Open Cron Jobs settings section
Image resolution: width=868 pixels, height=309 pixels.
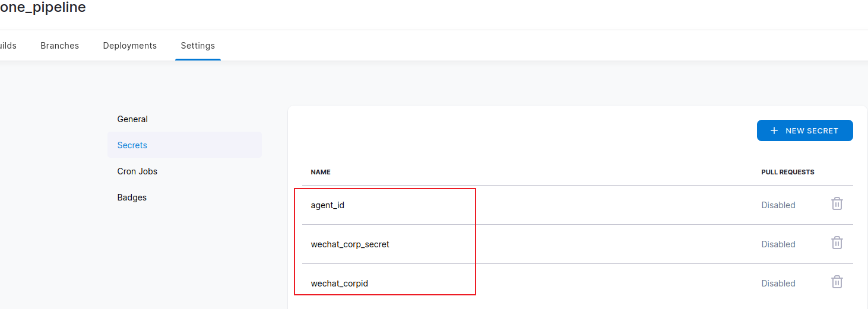(137, 171)
